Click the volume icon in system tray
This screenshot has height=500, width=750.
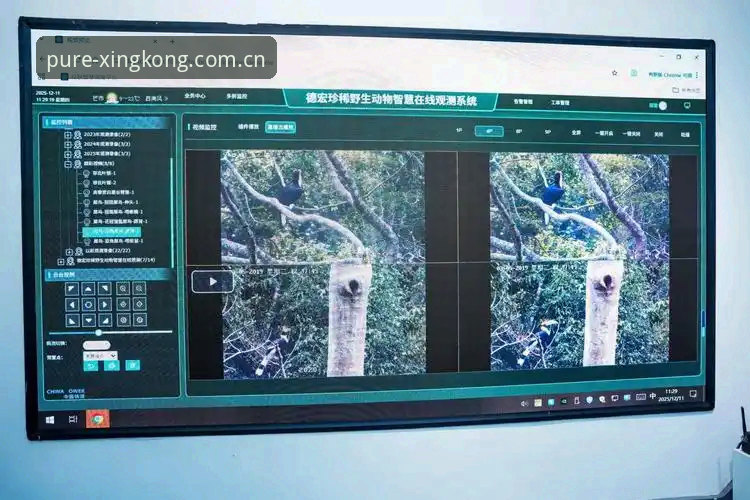524,403
